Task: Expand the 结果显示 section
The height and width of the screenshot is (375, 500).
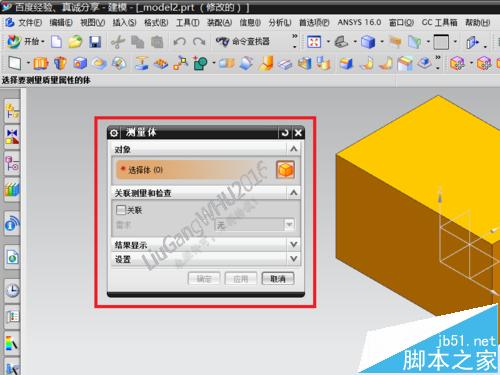Action: pos(293,245)
